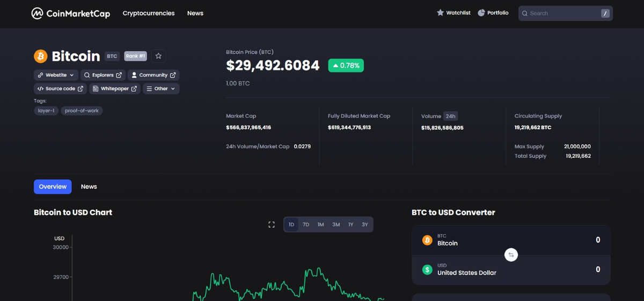This screenshot has width=644, height=301.
Task: Click the orange Bitcoin logo beside the title
Action: pos(41,56)
